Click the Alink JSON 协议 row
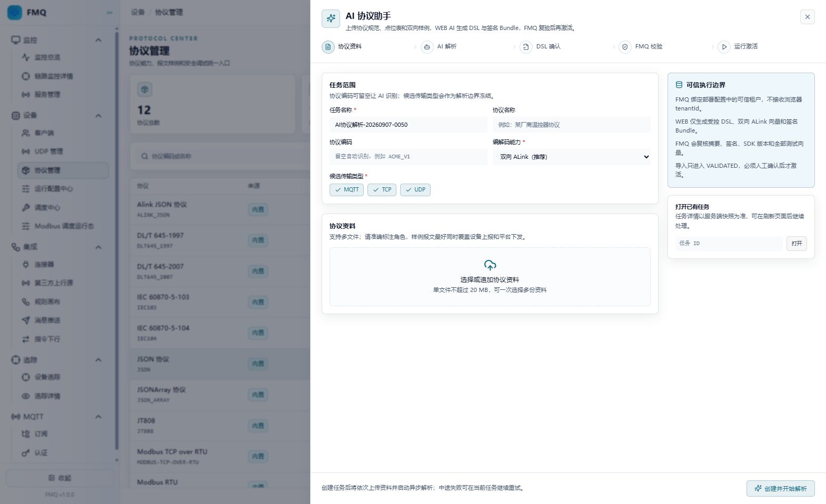 coord(220,209)
